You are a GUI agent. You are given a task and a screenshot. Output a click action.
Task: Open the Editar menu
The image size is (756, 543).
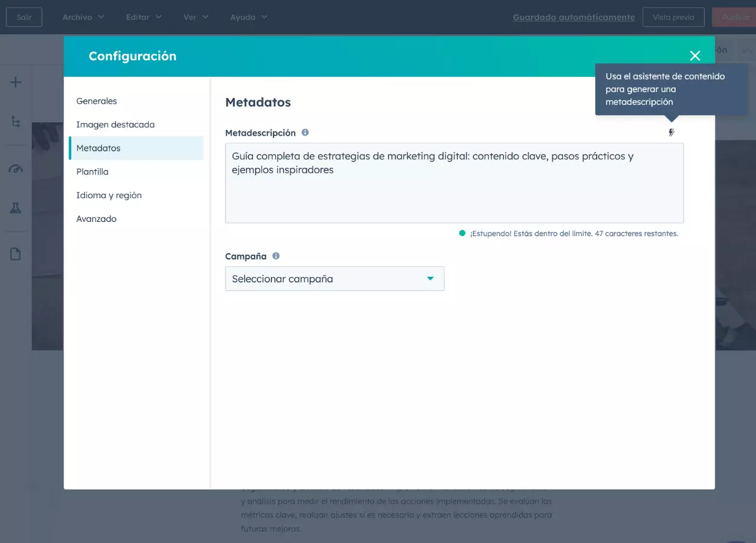(144, 17)
